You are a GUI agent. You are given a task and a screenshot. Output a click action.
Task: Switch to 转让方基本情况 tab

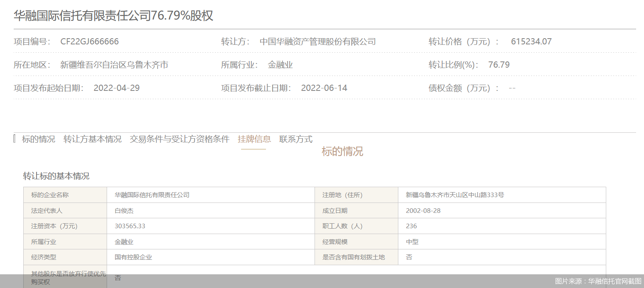[x=93, y=139]
